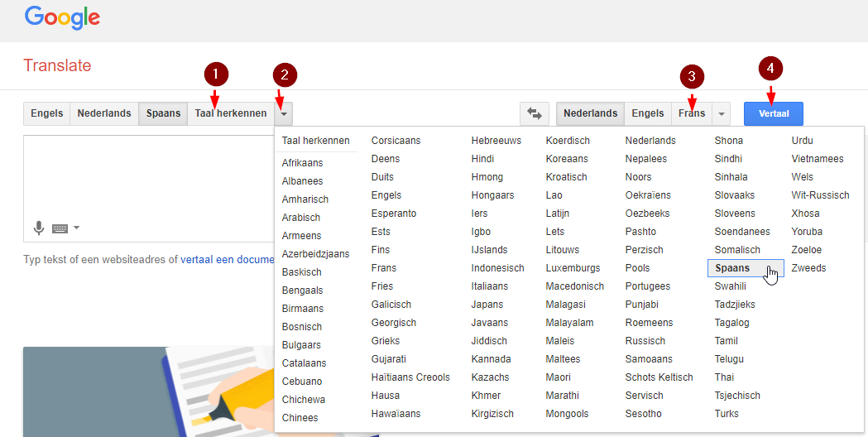Click inside the source text box
This screenshot has width=868, height=437.
[x=149, y=189]
